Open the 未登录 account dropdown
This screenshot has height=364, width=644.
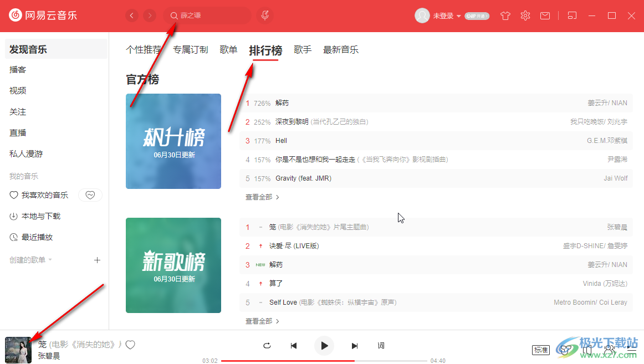[447, 16]
